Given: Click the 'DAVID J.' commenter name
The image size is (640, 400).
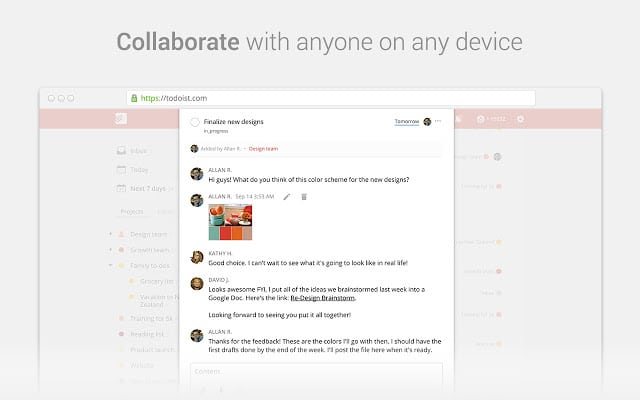Looking at the screenshot, I should (x=219, y=280).
